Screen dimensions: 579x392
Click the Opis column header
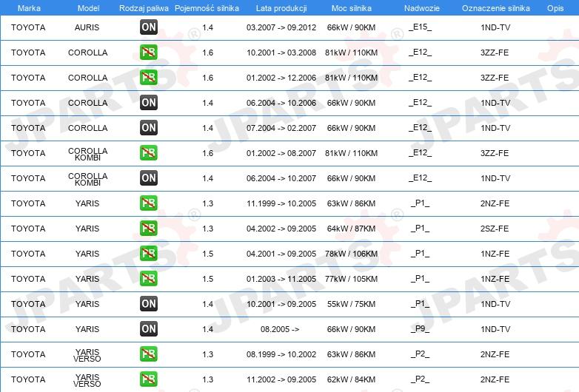coord(555,8)
